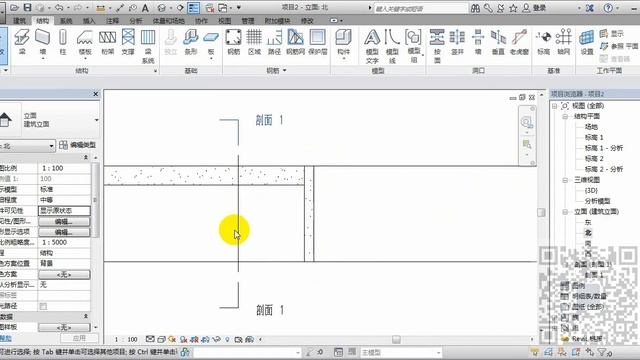This screenshot has width=640, height=360.
Task: Select the Beam System (梁系统) tool
Action: 148,47
